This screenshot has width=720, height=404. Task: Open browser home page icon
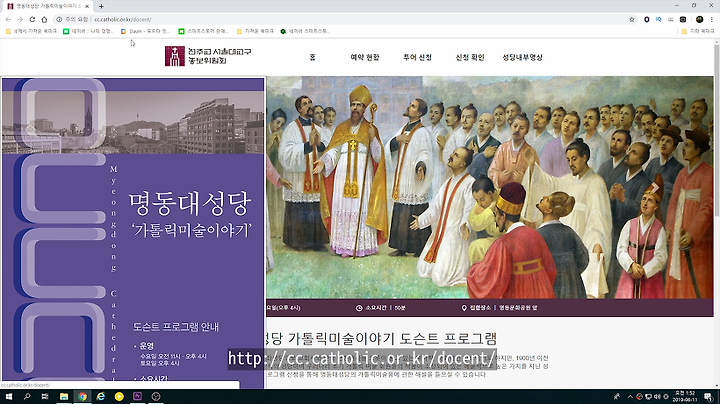point(44,19)
